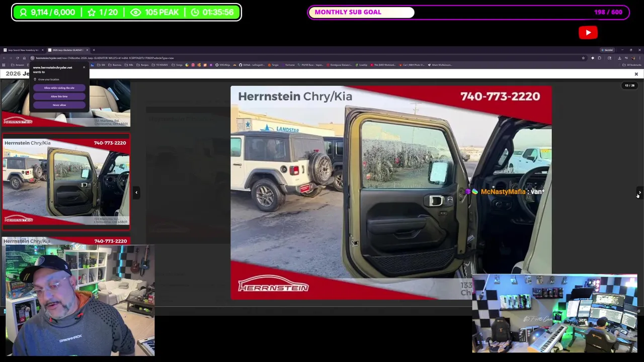Open the Business bookmarks folder
Image resolution: width=644 pixels, height=362 pixels.
point(115,65)
